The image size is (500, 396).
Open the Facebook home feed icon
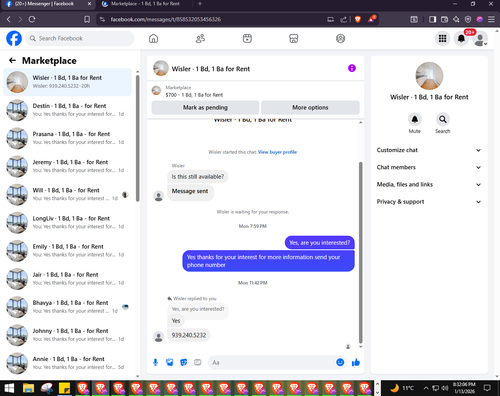153,38
